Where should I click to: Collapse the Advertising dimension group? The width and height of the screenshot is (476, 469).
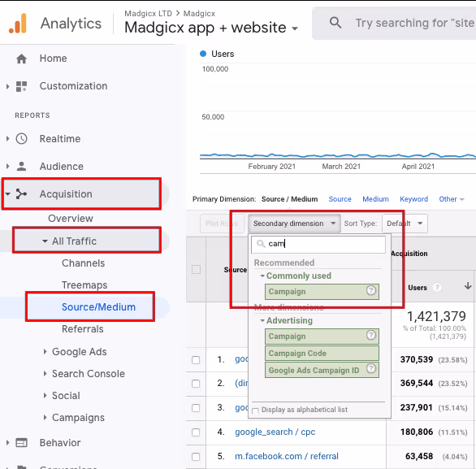click(262, 320)
